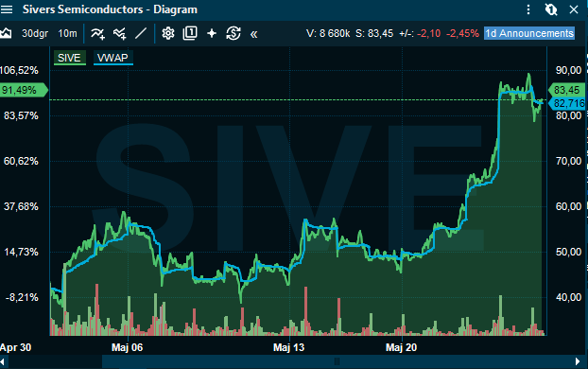Toggle the SIVE series legend
Image resolution: width=588 pixels, height=369 pixels.
[x=70, y=58]
